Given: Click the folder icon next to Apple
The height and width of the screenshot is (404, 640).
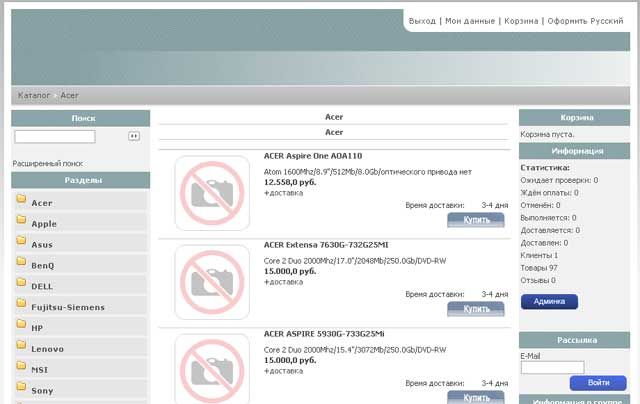Looking at the screenshot, I should [x=21, y=220].
